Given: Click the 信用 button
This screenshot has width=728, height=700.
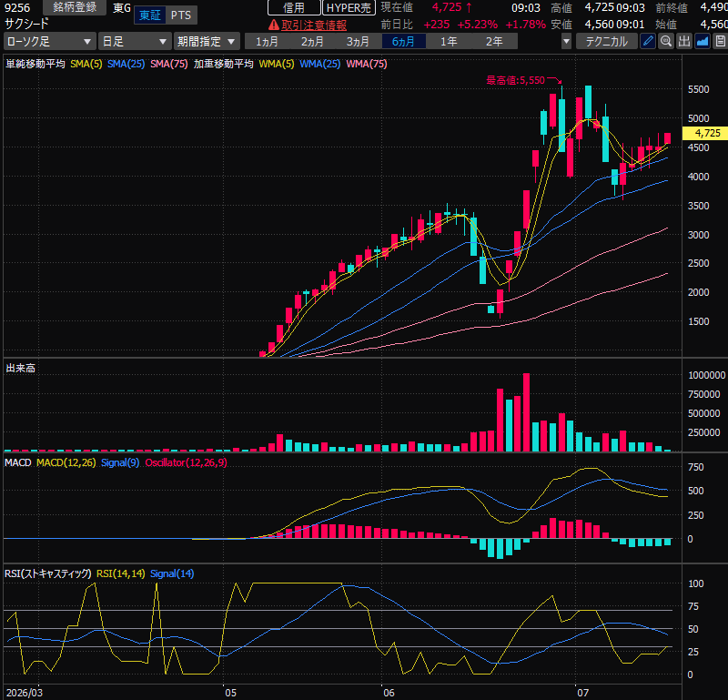Looking at the screenshot, I should point(294,8).
